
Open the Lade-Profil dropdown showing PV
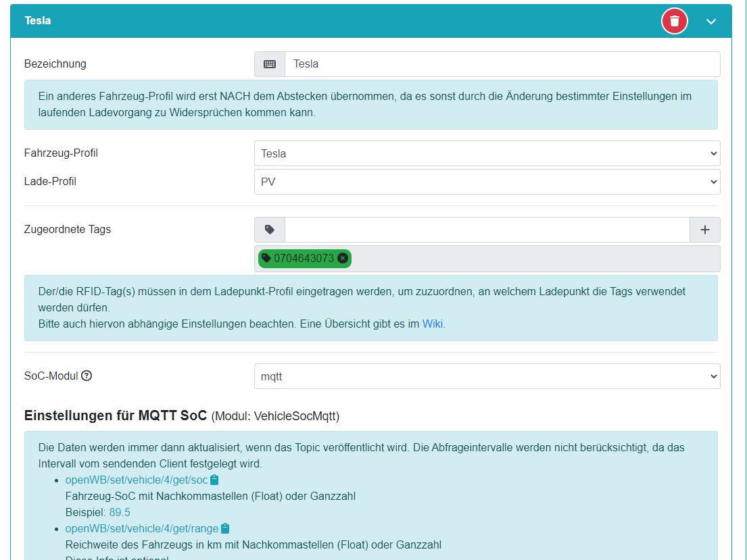tap(487, 182)
